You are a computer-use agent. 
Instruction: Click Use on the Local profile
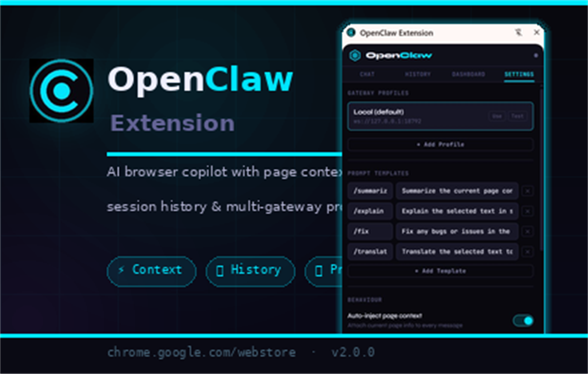coord(497,116)
